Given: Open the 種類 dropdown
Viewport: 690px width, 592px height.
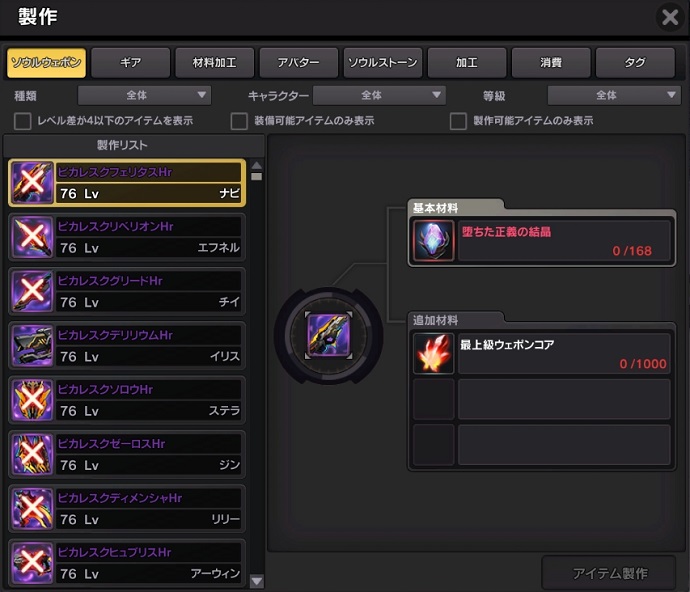Looking at the screenshot, I should coord(144,95).
